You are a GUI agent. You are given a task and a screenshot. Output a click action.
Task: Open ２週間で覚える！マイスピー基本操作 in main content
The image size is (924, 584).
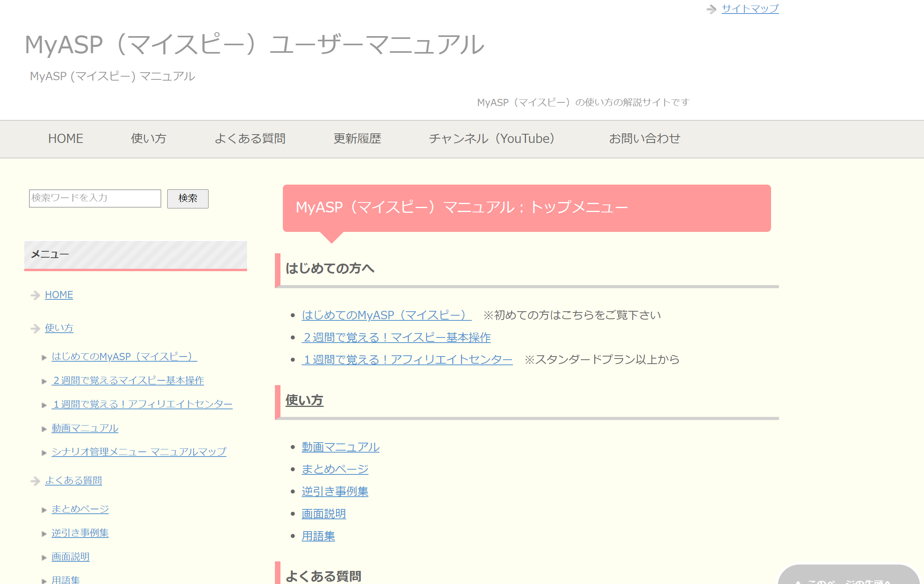(x=396, y=337)
